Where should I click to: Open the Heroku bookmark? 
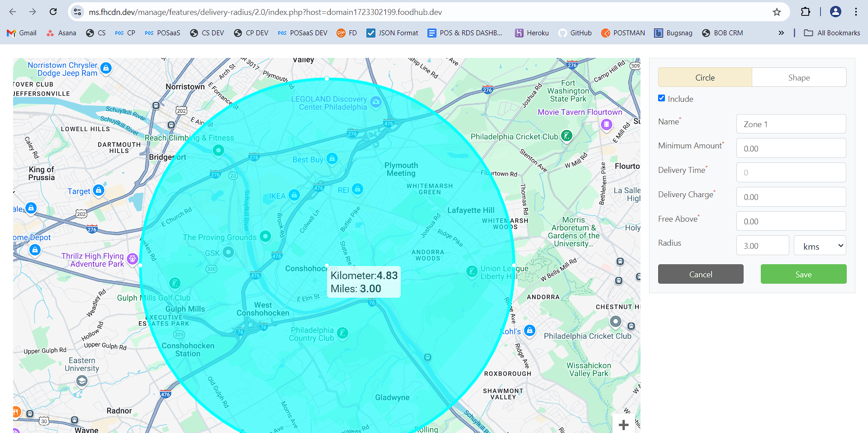coord(532,33)
